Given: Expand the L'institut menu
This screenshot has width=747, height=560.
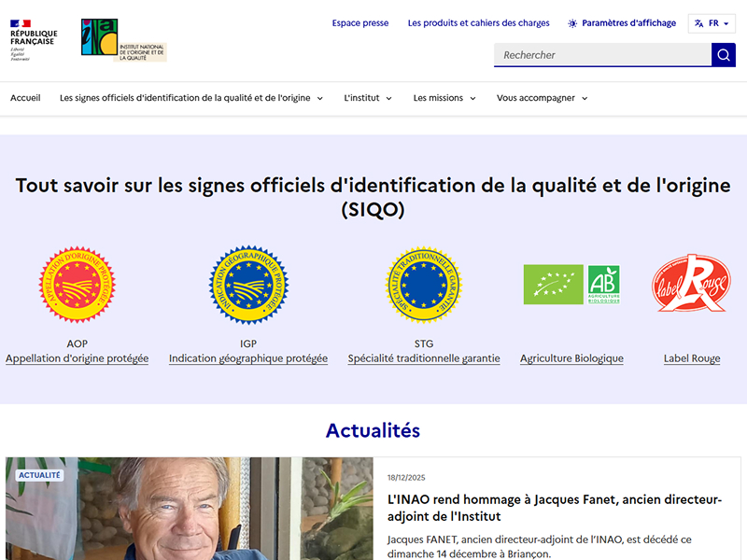Looking at the screenshot, I should pyautogui.click(x=367, y=98).
